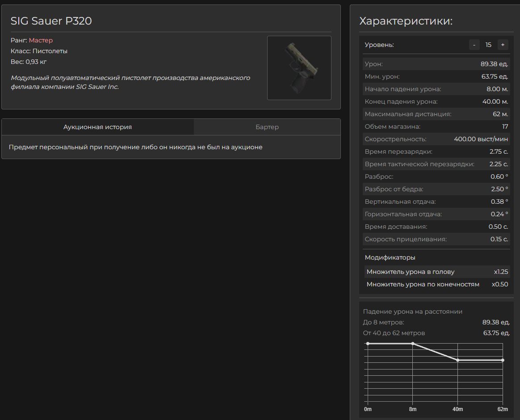Select the Мин. урон row
This screenshot has height=420, width=520.
point(436,77)
